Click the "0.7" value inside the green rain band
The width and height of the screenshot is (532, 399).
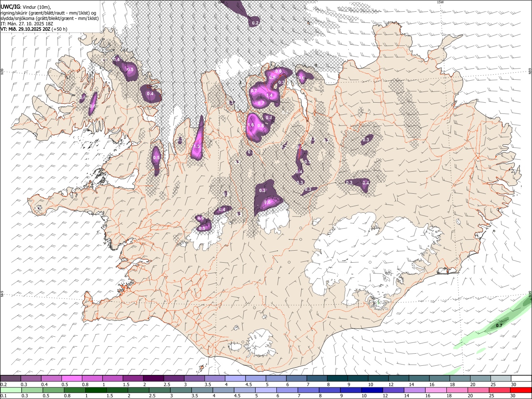pyautogui.click(x=499, y=326)
